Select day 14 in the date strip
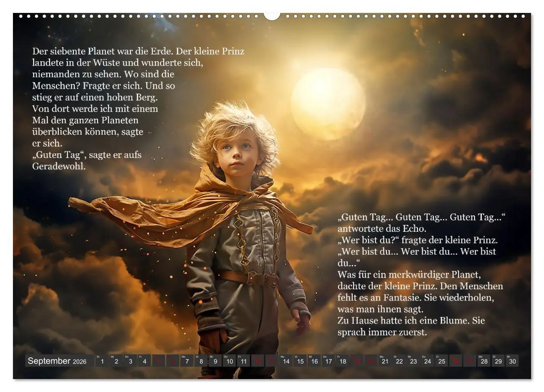Viewport: 544px width, 392px height. (286, 361)
